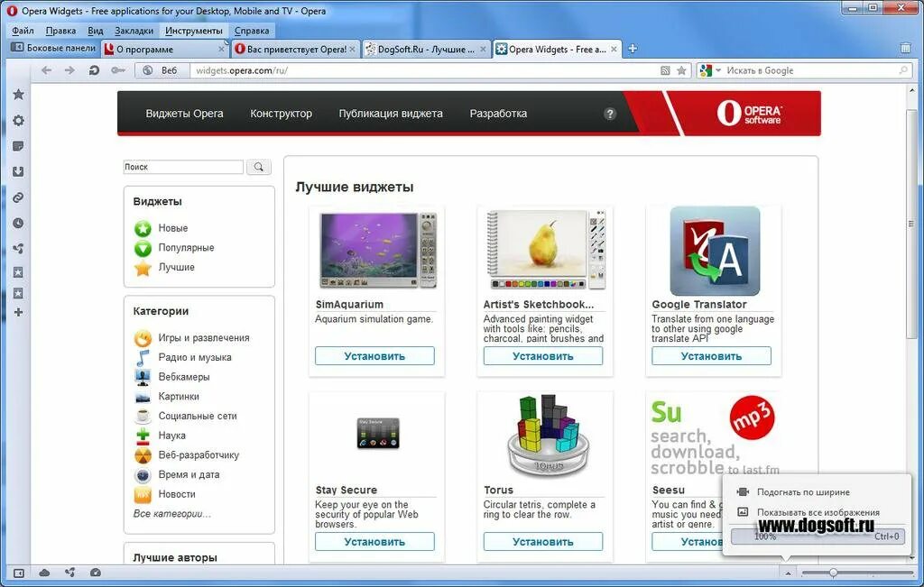Install Artist's Sketchbook widget
Image resolution: width=924 pixels, height=587 pixels.
coord(542,356)
